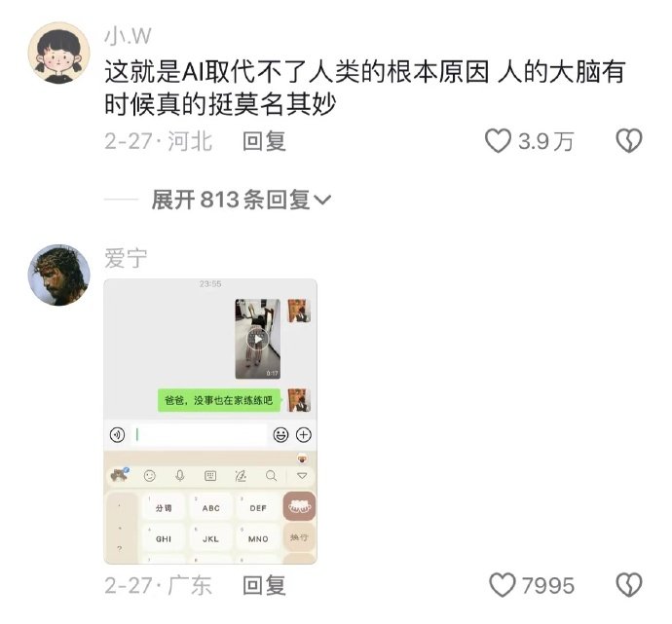This screenshot has width=672, height=624.
Task: Click the chat message text field
Action: click(199, 435)
